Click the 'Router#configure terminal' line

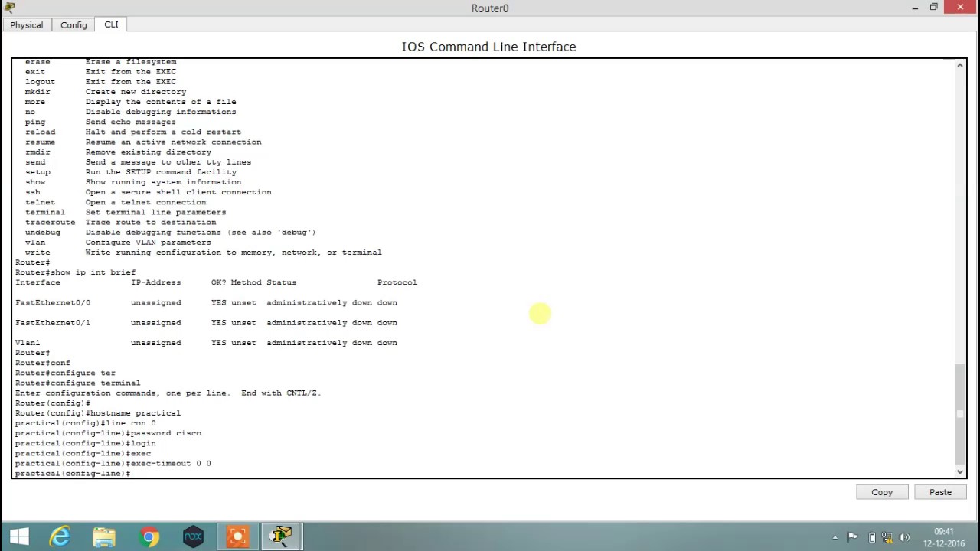[x=77, y=383]
